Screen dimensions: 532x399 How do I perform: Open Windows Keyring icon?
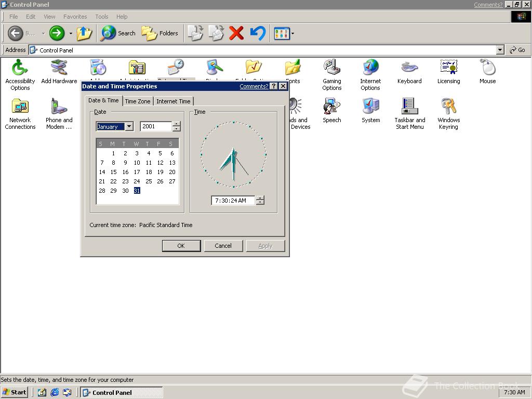coord(448,114)
